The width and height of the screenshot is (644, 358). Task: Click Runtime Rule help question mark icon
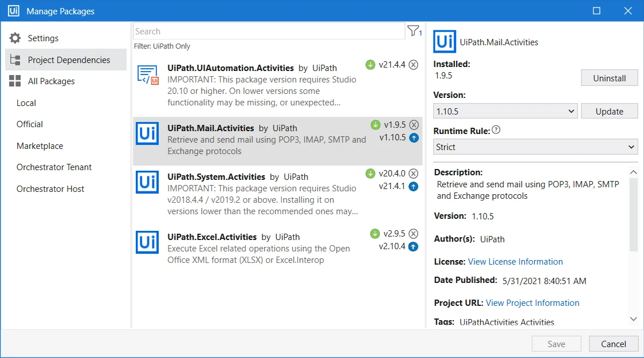(496, 130)
